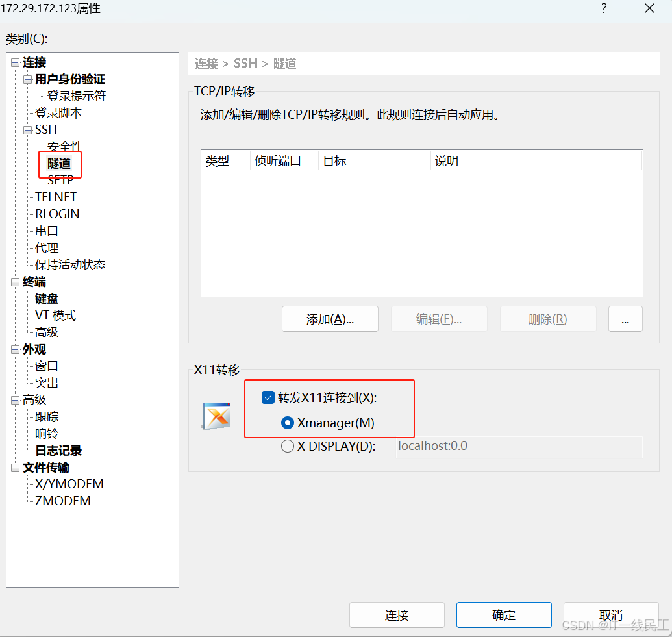
Task: Sort by the 说明 column header
Action: click(x=536, y=161)
